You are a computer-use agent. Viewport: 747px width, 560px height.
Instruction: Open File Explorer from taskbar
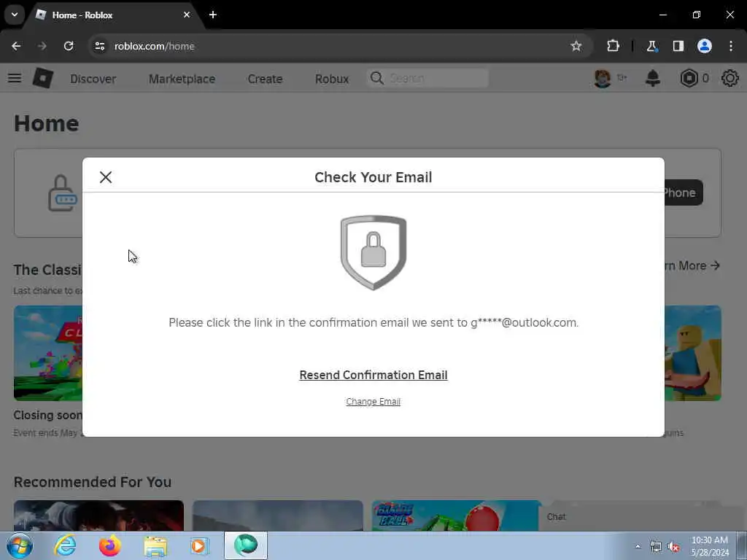[155, 546]
